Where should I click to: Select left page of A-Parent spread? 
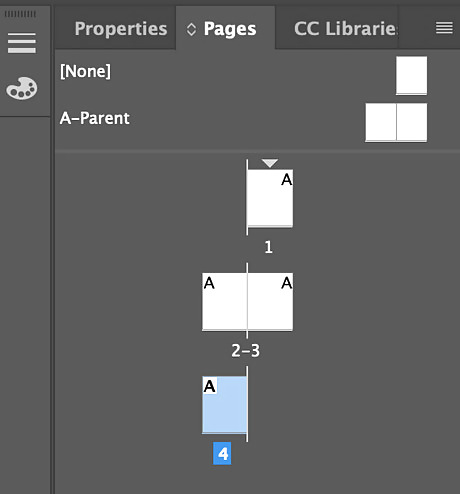tap(380, 122)
